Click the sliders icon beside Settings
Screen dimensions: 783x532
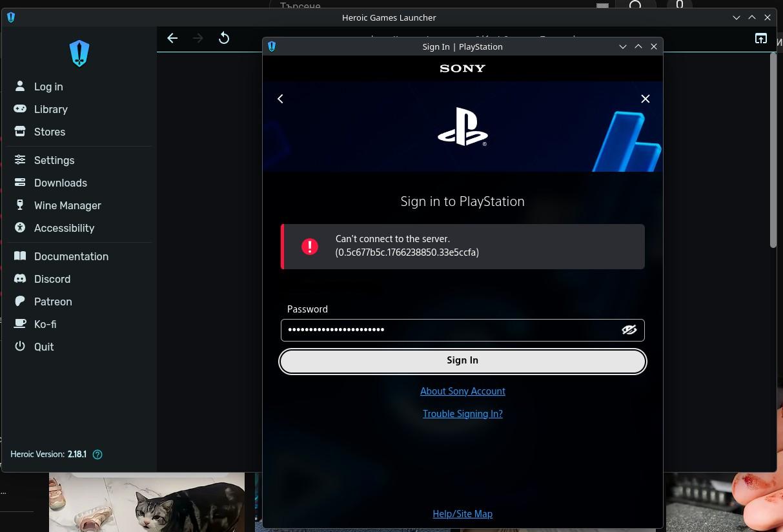point(20,159)
